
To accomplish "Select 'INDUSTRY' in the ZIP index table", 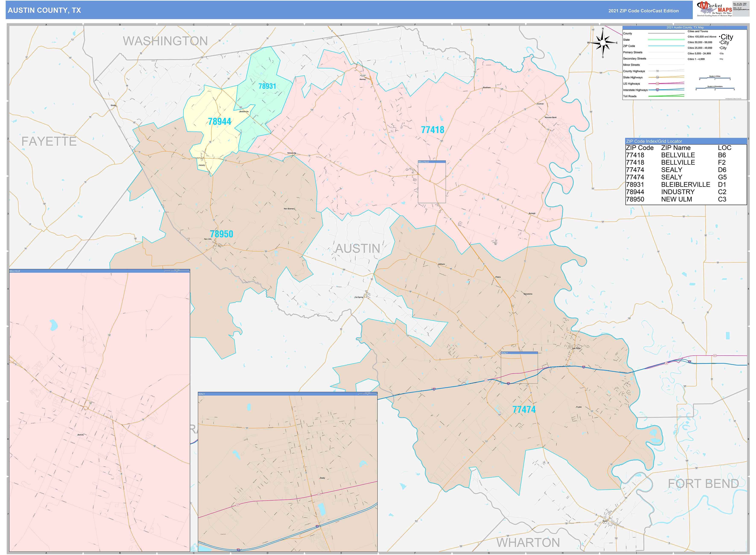I will pyautogui.click(x=678, y=192).
